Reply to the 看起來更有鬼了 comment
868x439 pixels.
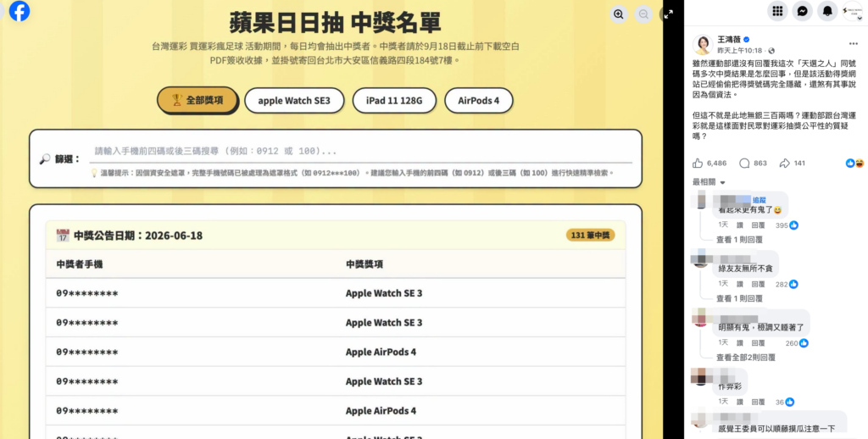coord(758,225)
